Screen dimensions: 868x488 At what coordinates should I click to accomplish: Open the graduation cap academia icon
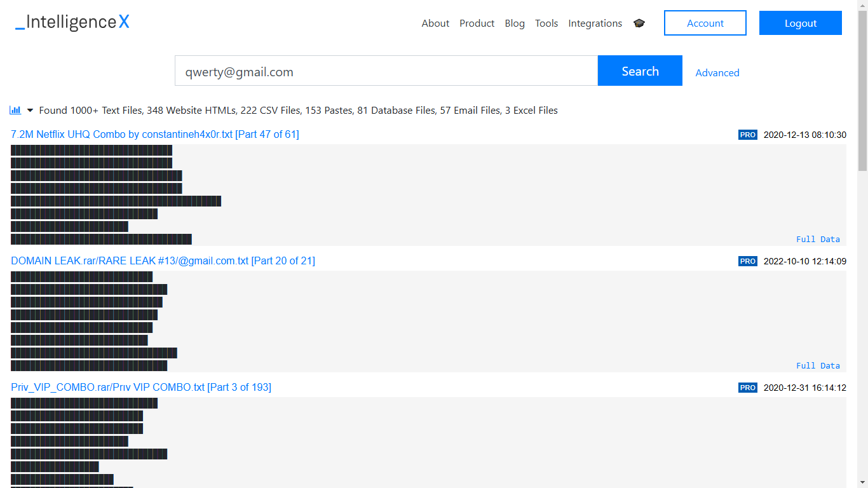pyautogui.click(x=639, y=24)
